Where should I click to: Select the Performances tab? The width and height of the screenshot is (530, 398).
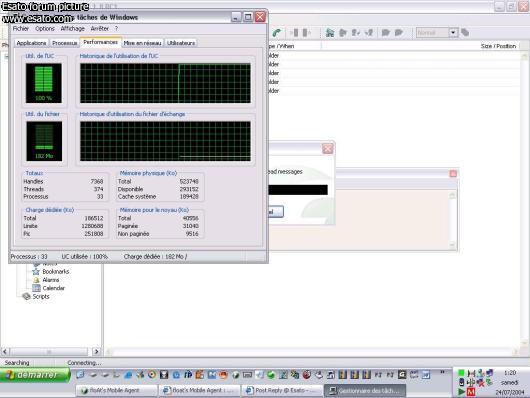tap(100, 42)
